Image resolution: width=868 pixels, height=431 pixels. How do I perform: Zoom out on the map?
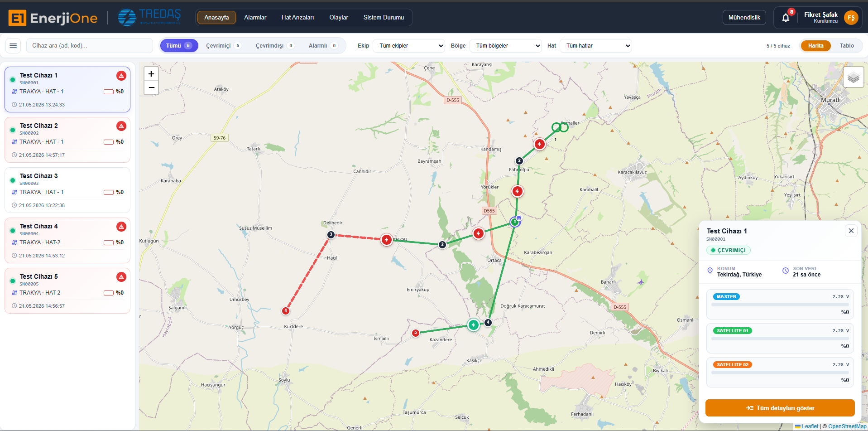[151, 87]
